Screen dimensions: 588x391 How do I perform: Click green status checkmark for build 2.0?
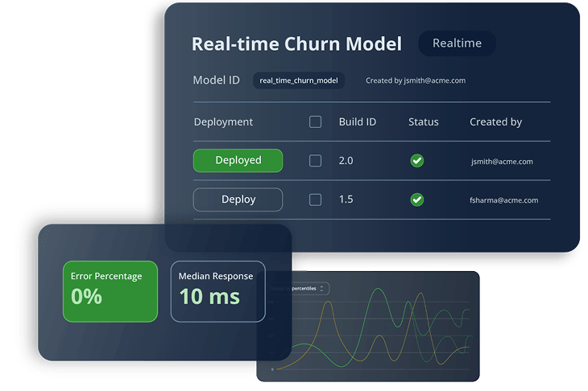[416, 161]
